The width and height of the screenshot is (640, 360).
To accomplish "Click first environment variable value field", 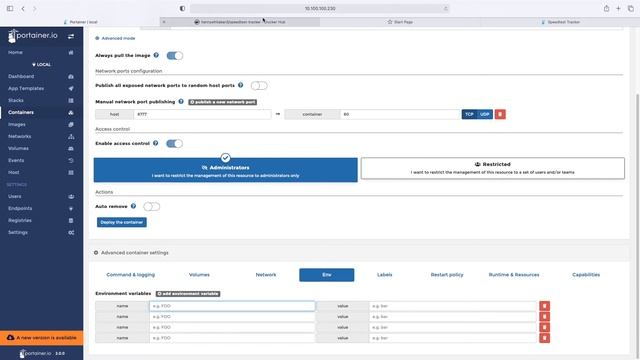I will tap(453, 306).
